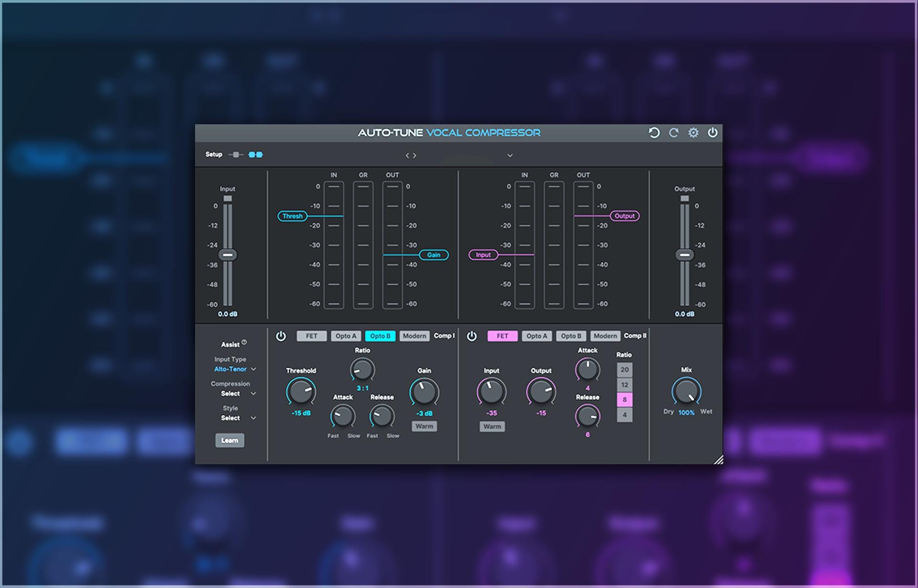
Task: Click the Output fader handle
Action: click(685, 255)
